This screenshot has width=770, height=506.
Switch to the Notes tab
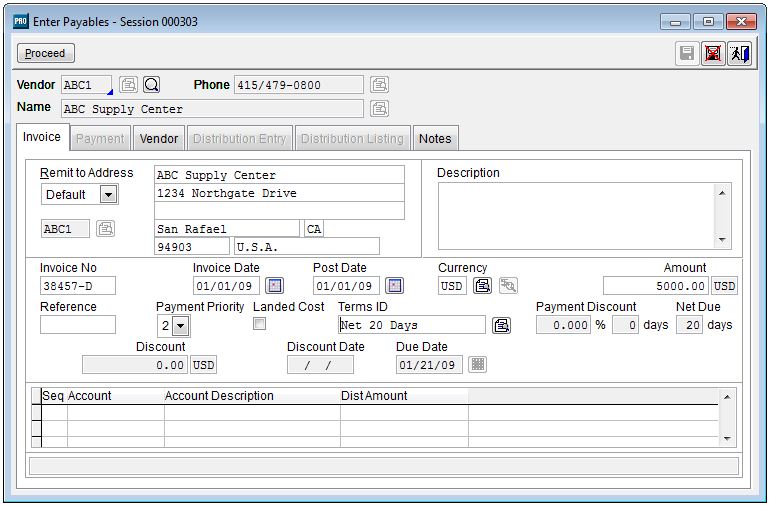tap(435, 139)
